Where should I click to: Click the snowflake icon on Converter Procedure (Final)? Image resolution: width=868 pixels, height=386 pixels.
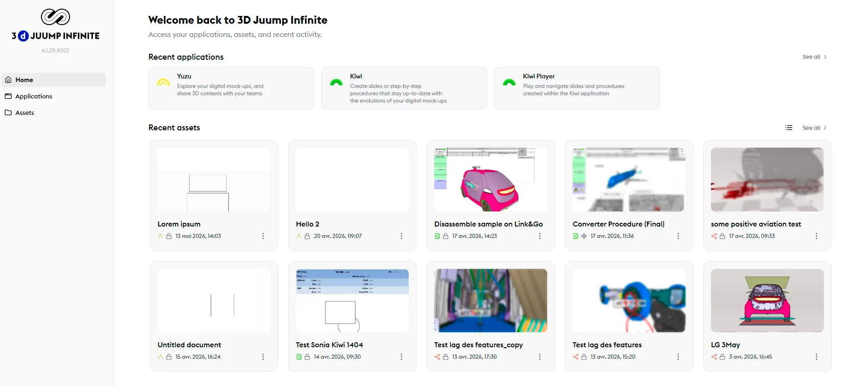(x=584, y=236)
